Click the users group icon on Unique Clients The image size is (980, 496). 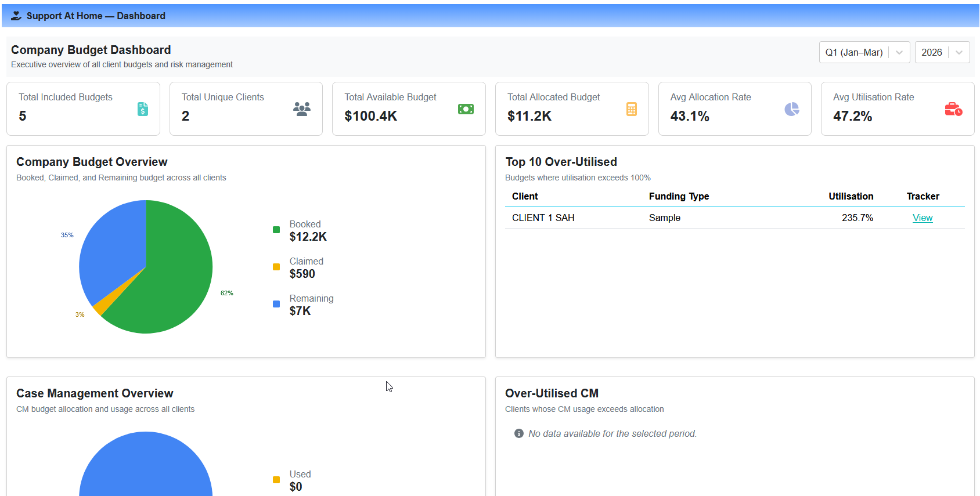click(302, 109)
